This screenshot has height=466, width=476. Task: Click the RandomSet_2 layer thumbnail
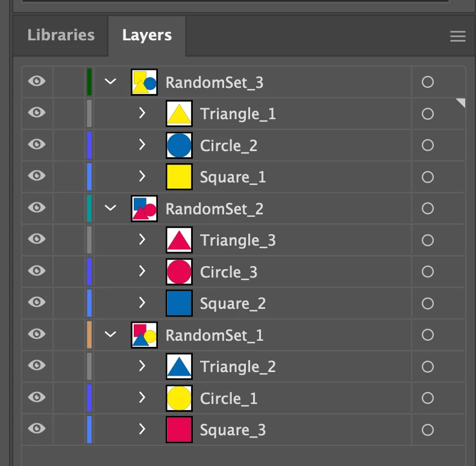(x=144, y=208)
